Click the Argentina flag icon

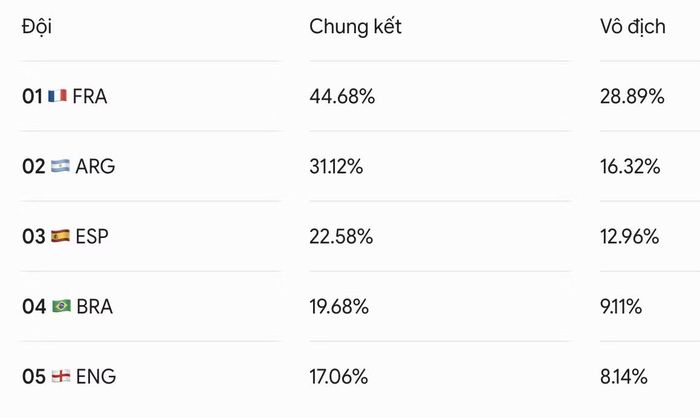click(x=60, y=166)
